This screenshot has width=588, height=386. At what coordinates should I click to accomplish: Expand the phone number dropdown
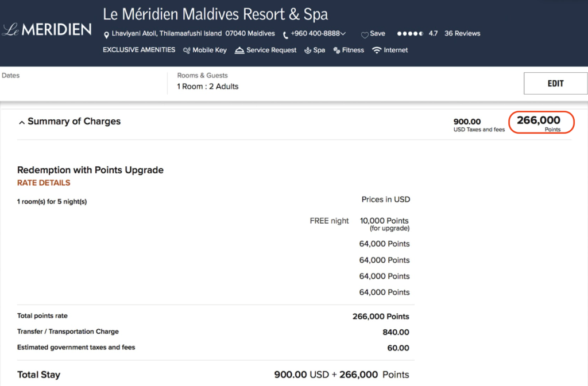342,34
